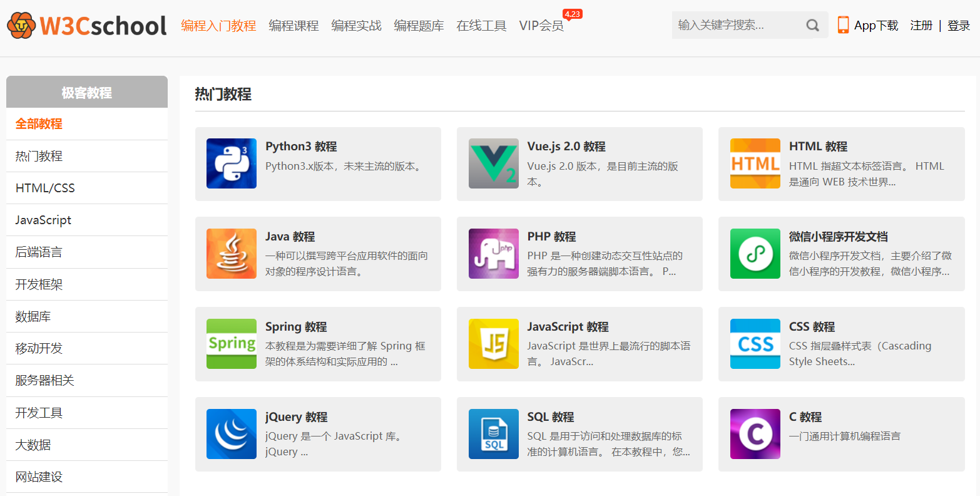This screenshot has height=496, width=980.
Task: Open the SQL database icon
Action: 493,434
